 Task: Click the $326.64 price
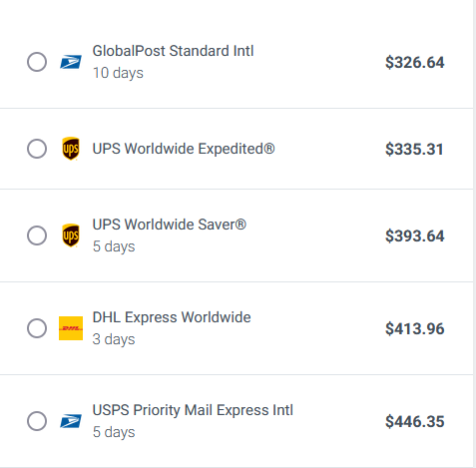[x=415, y=63]
